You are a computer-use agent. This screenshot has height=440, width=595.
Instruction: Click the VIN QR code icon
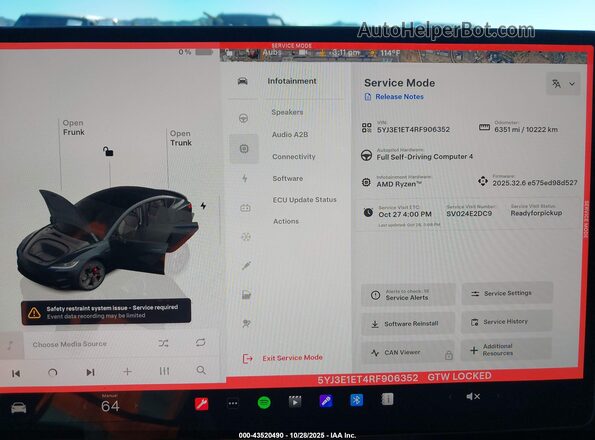(x=367, y=127)
